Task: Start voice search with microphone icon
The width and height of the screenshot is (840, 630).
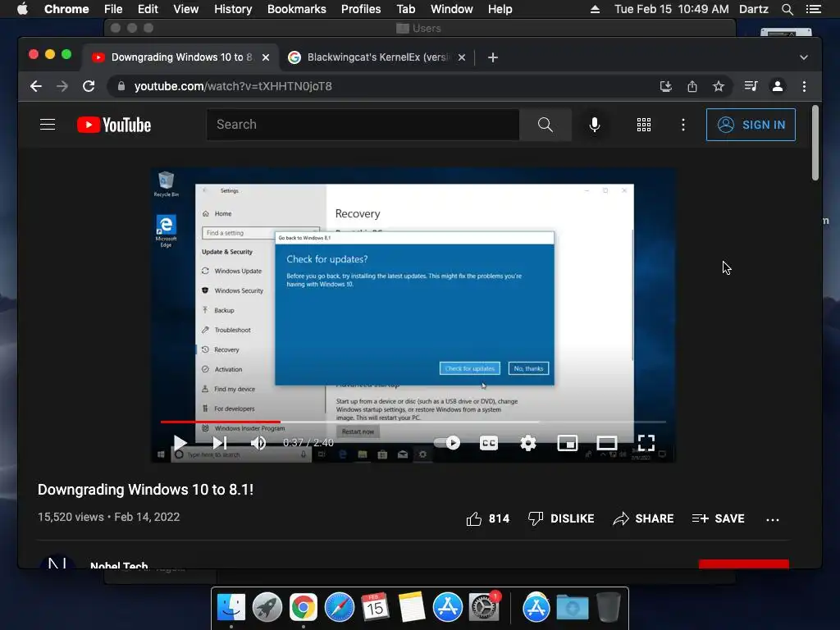Action: 594,125
